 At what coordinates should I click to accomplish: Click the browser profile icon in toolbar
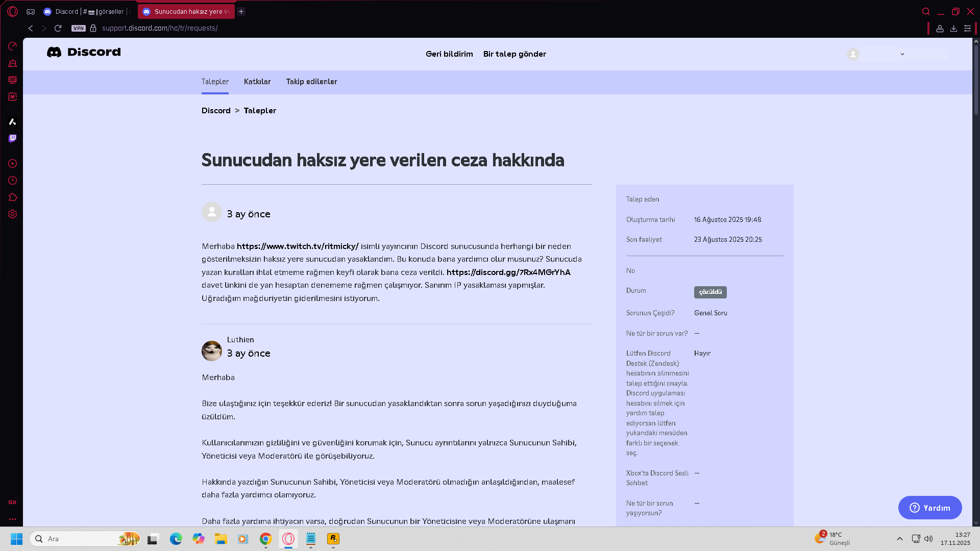940,29
